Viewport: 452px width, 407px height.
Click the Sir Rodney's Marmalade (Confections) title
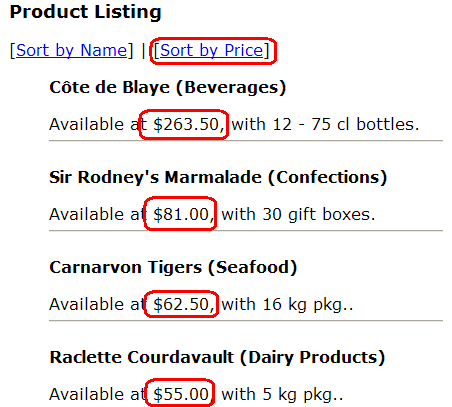click(x=218, y=177)
